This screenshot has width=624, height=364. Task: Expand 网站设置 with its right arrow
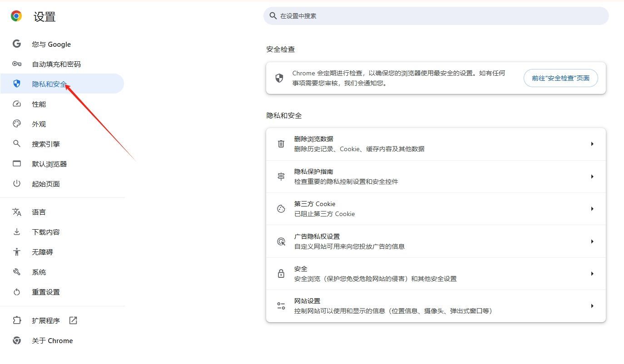tap(592, 306)
